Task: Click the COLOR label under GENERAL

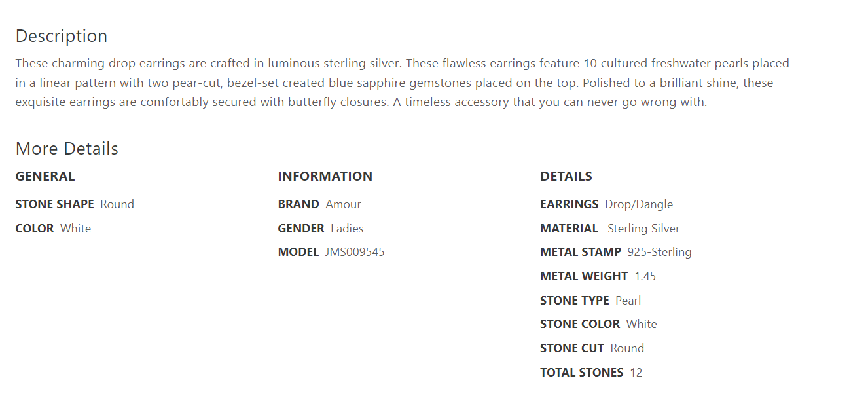Action: [x=35, y=229]
